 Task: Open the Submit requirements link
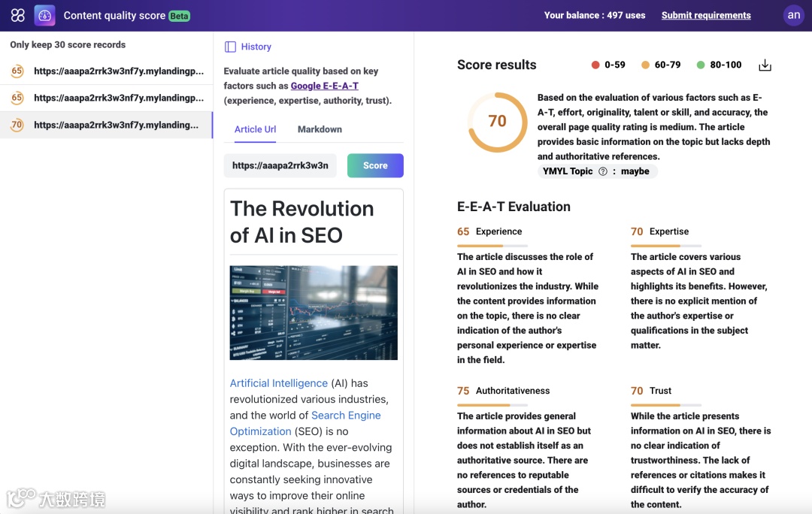tap(706, 16)
